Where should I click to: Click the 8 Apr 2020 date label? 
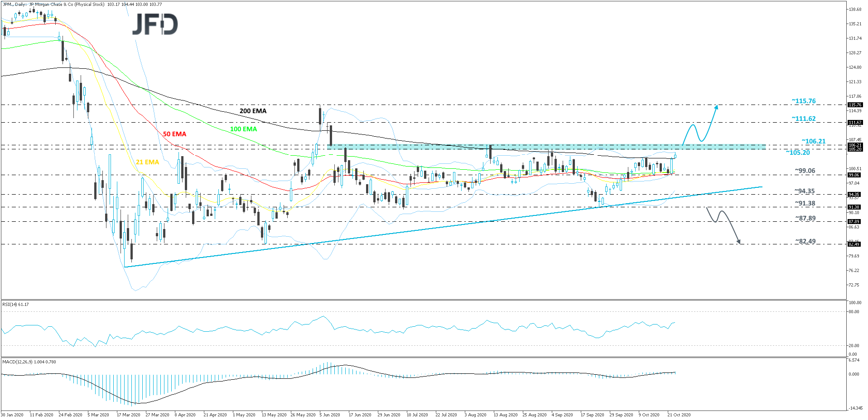tap(185, 415)
